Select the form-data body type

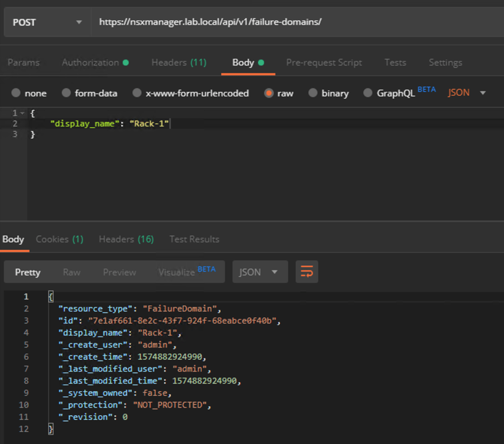[90, 93]
